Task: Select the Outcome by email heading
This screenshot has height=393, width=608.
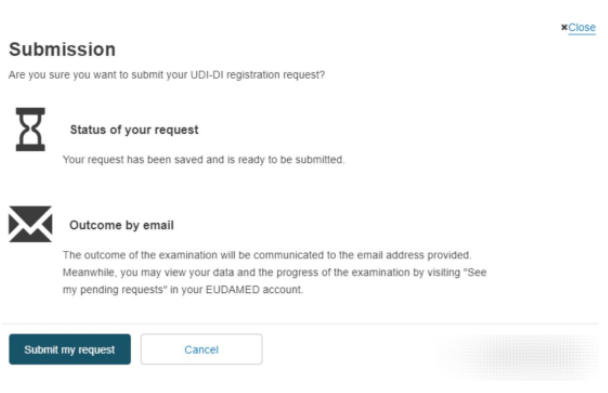Action: pyautogui.click(x=121, y=225)
